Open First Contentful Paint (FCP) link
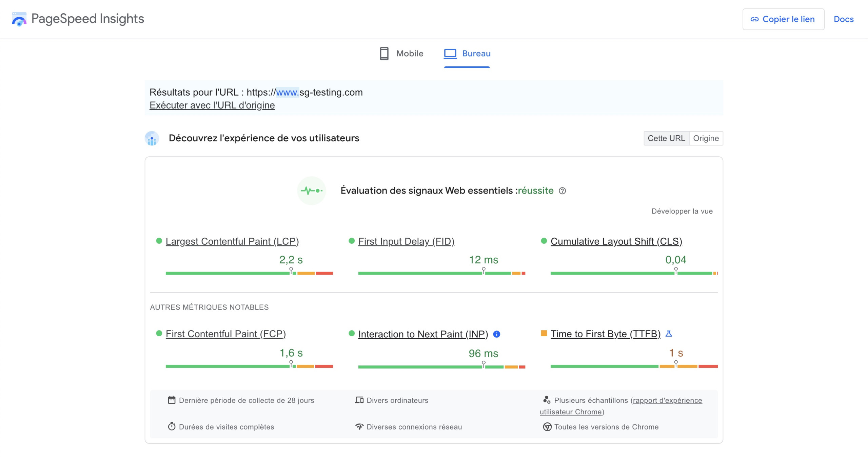 [x=226, y=334]
